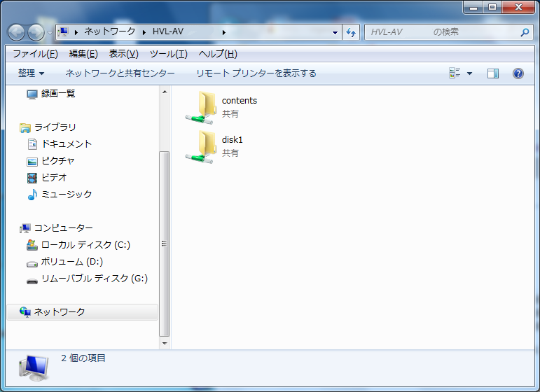Screen dimensions: 540x392
Task: Expand the arrow before ネットワーク breadcrumb
Action: (76, 32)
